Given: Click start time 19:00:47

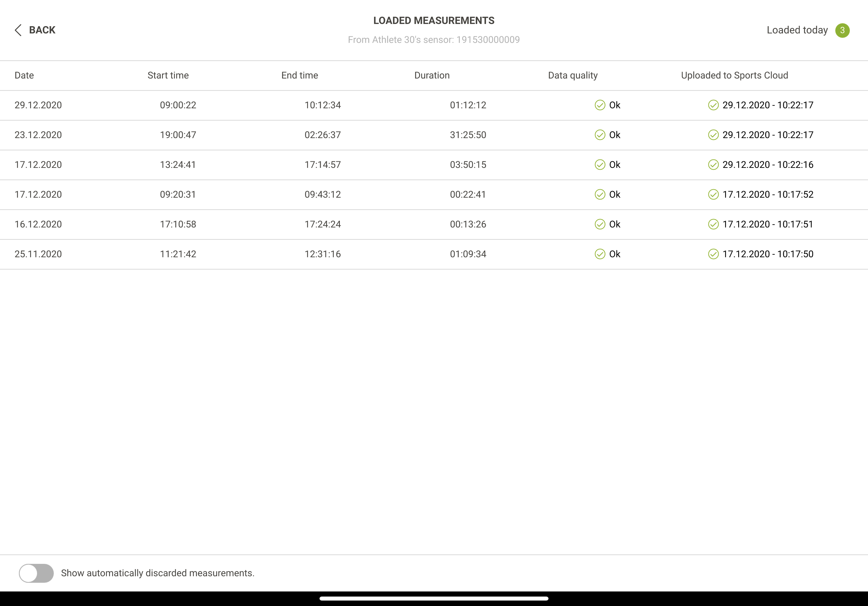Looking at the screenshot, I should click(x=178, y=135).
